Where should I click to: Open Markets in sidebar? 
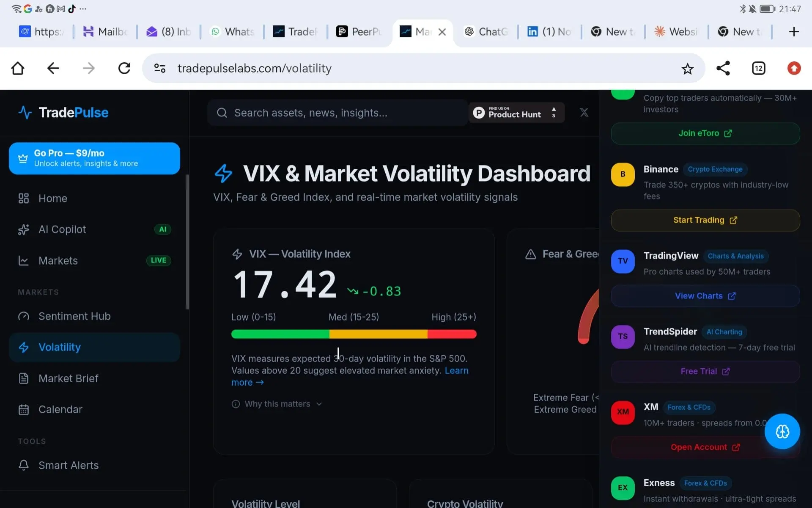(x=94, y=261)
